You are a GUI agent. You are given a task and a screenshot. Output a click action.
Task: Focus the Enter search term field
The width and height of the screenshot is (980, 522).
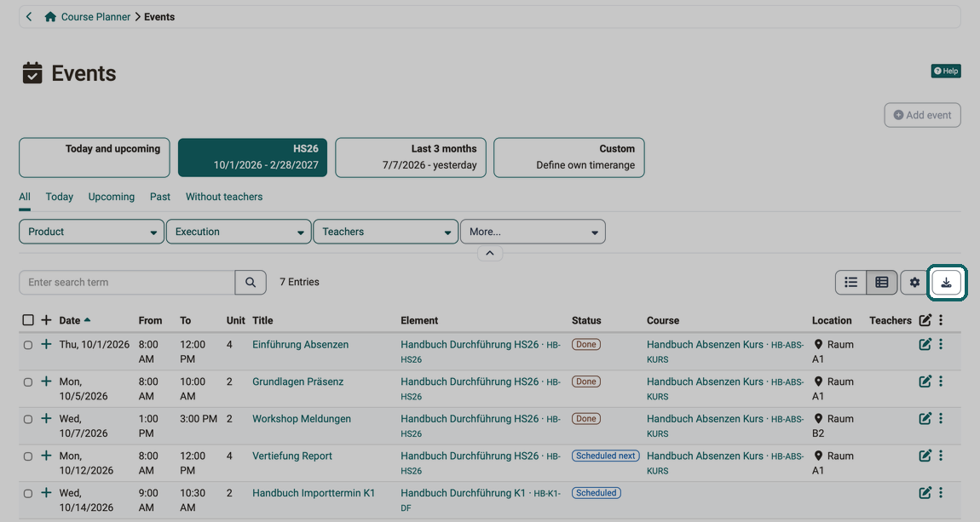pyautogui.click(x=128, y=282)
